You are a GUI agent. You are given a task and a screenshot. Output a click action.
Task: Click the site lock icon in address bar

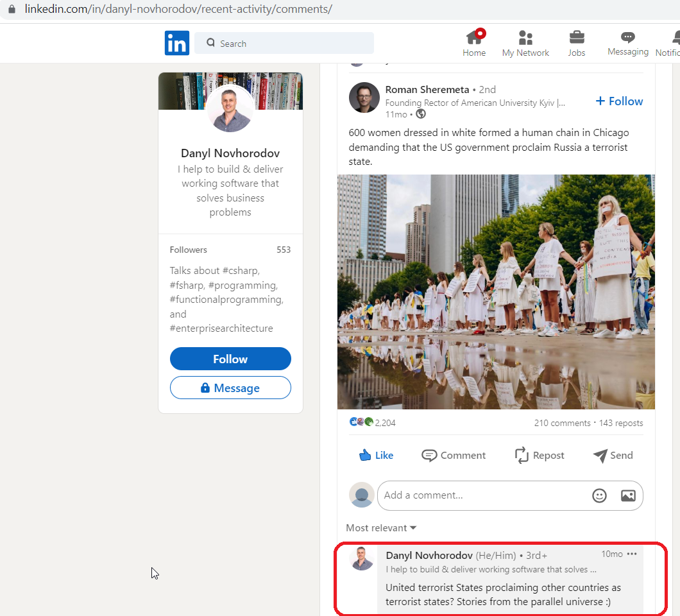(x=12, y=9)
